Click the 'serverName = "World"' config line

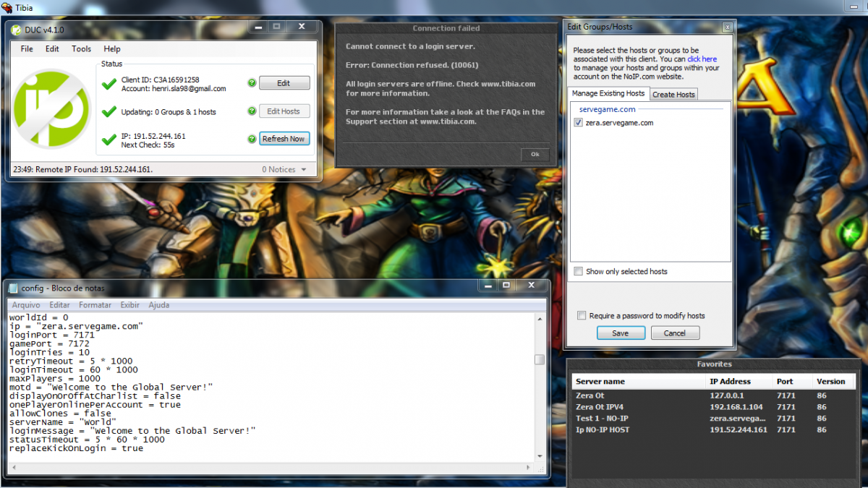[61, 421]
